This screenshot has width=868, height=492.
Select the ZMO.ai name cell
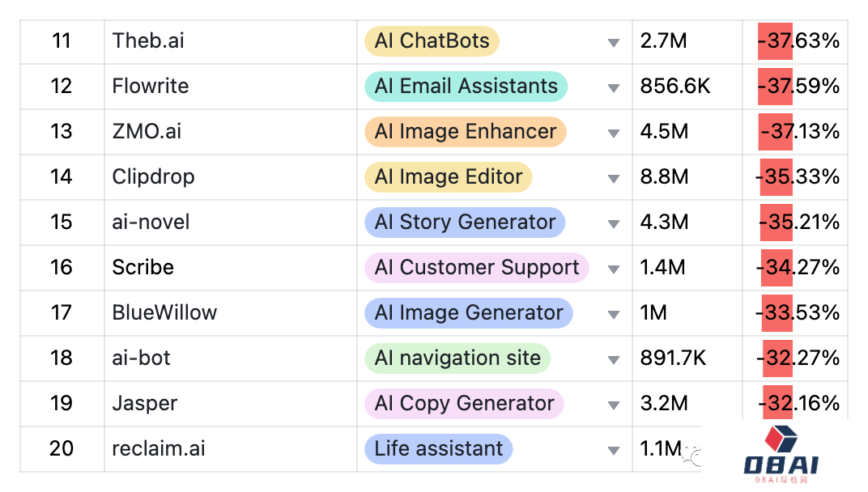coord(231,132)
